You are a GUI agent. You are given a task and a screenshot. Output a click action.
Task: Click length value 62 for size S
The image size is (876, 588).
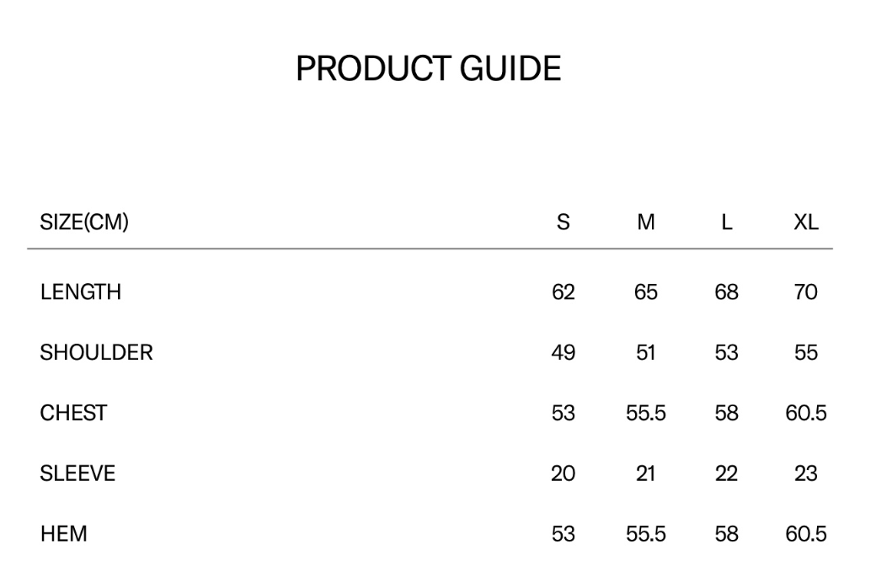564,291
